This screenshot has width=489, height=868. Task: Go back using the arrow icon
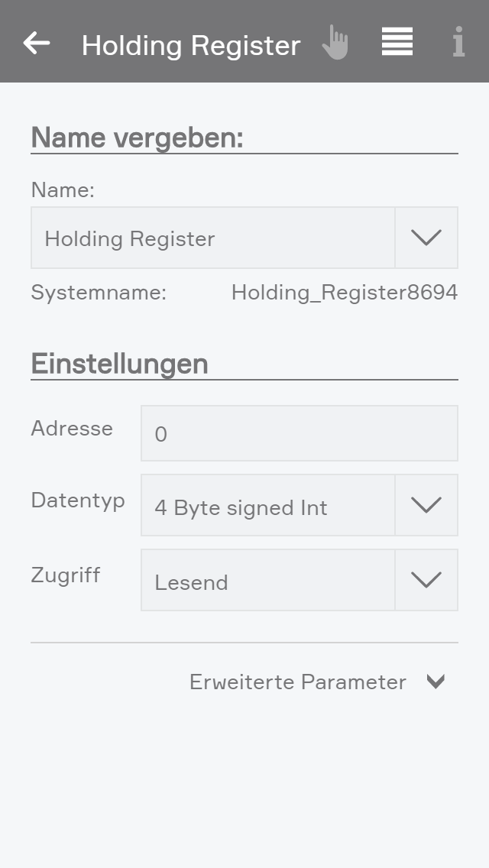click(36, 43)
